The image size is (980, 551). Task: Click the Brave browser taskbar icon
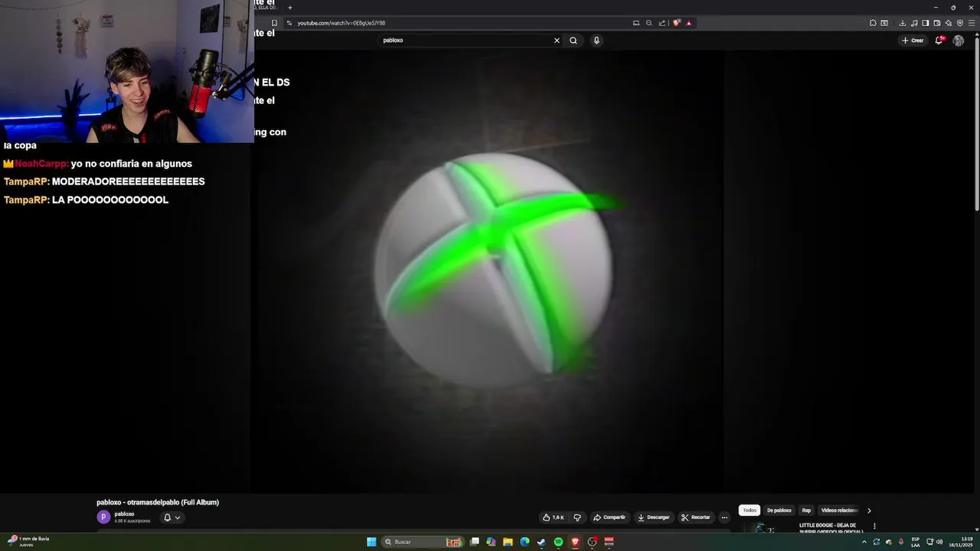575,542
